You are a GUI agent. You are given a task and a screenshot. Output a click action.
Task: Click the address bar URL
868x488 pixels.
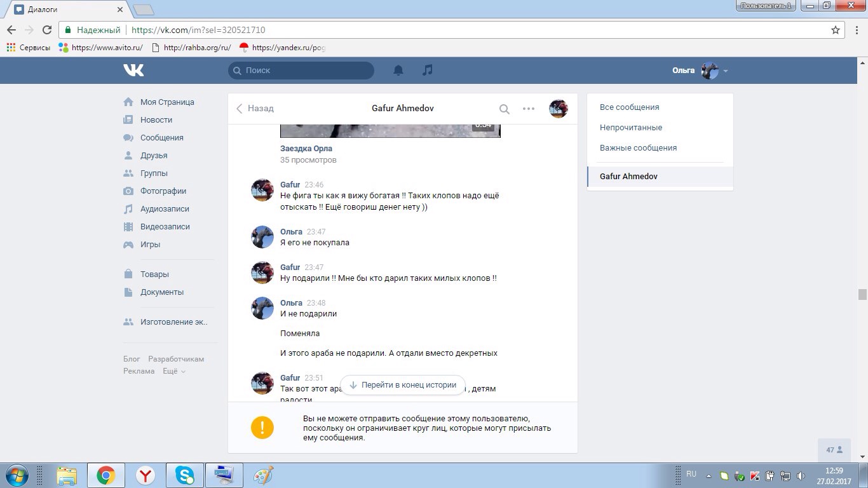click(x=198, y=30)
